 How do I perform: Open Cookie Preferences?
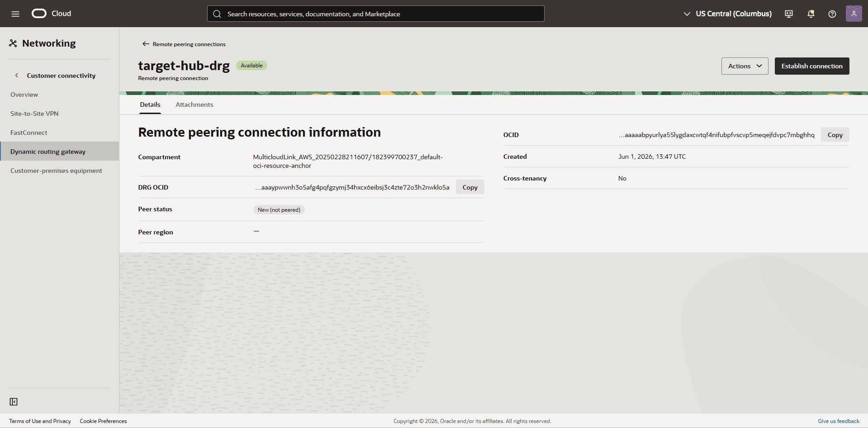pyautogui.click(x=104, y=421)
